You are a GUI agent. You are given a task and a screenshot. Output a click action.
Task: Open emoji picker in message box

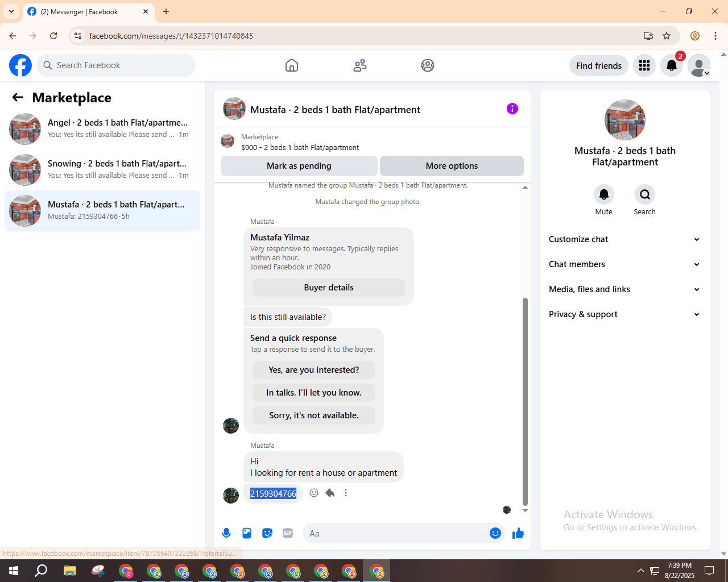[x=495, y=533]
